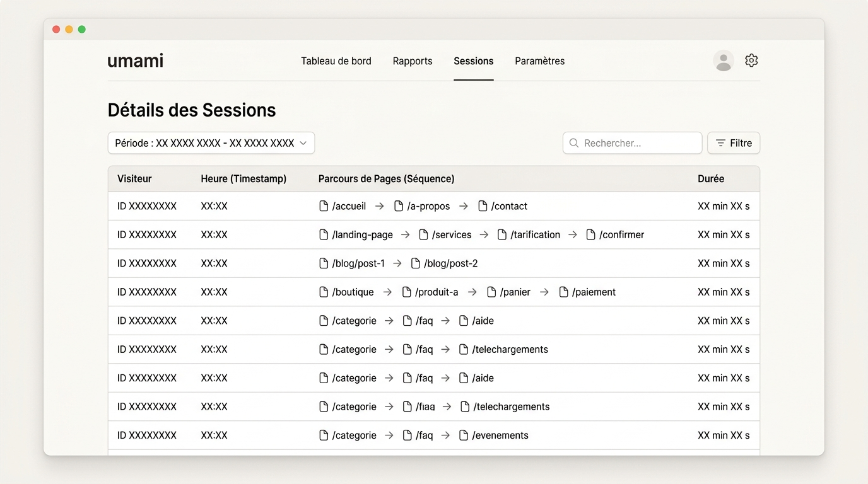The width and height of the screenshot is (868, 484).
Task: Click the /accueil path text
Action: [x=349, y=206]
